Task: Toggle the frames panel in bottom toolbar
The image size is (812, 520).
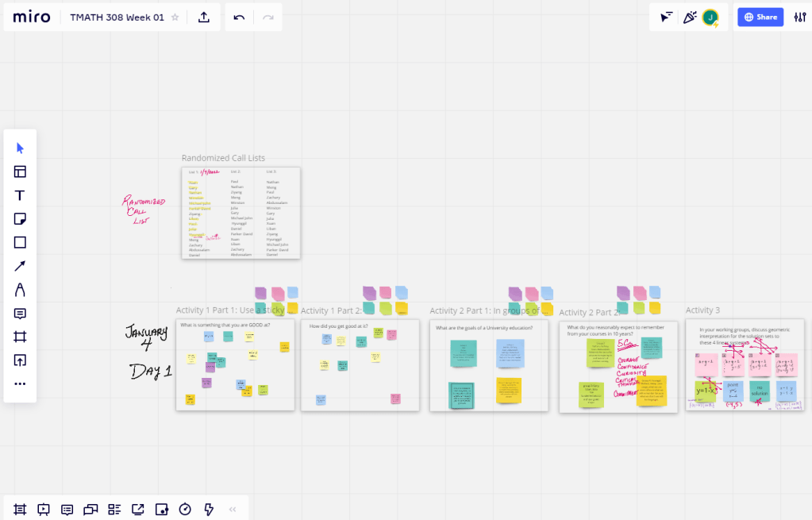Action: pyautogui.click(x=20, y=509)
